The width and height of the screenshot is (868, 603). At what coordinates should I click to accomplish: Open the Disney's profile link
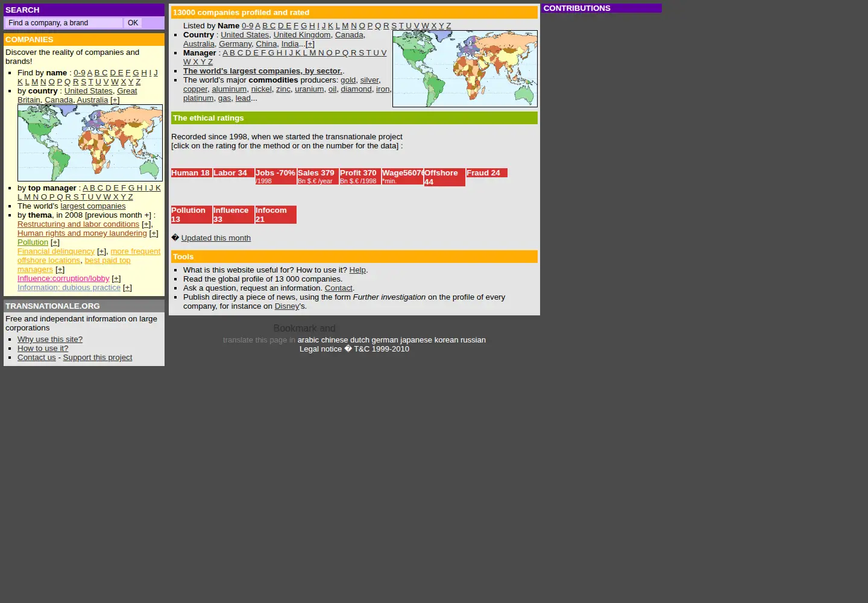(287, 306)
